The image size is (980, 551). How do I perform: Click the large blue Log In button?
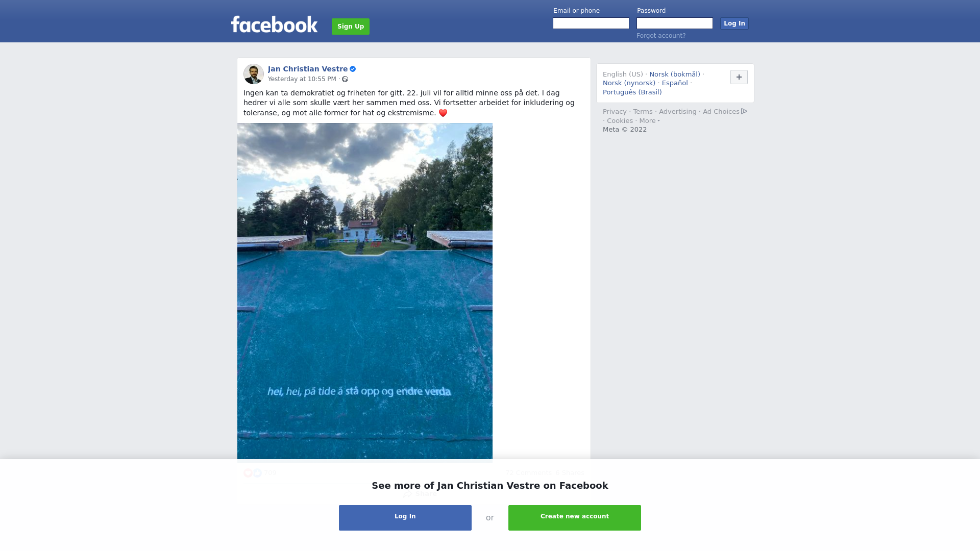[405, 518]
